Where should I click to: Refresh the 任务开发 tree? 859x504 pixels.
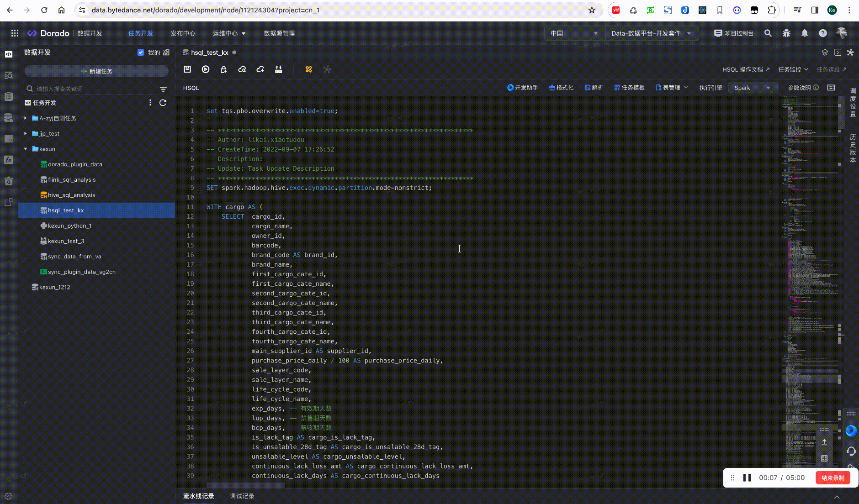(163, 103)
